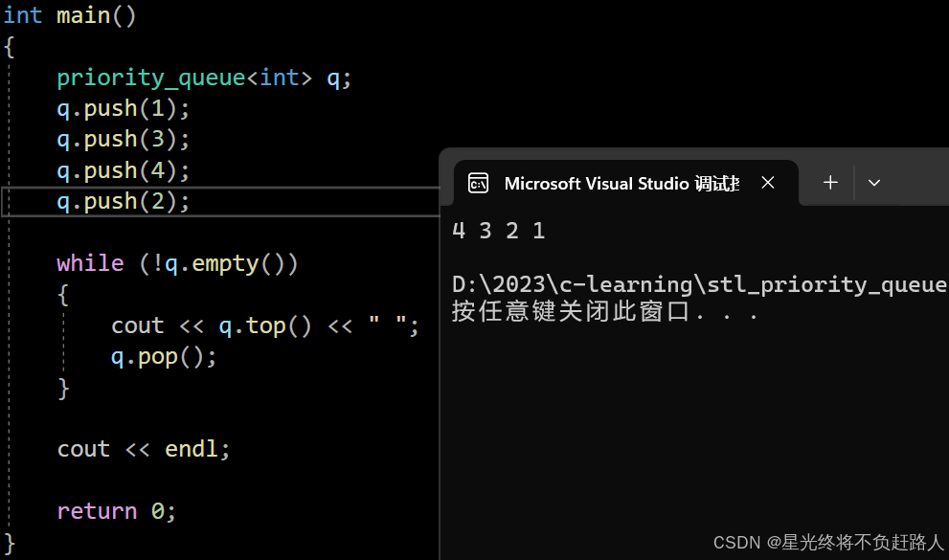Click the line 'int main()'
Viewport: 949px width, 560px height.
point(70,15)
